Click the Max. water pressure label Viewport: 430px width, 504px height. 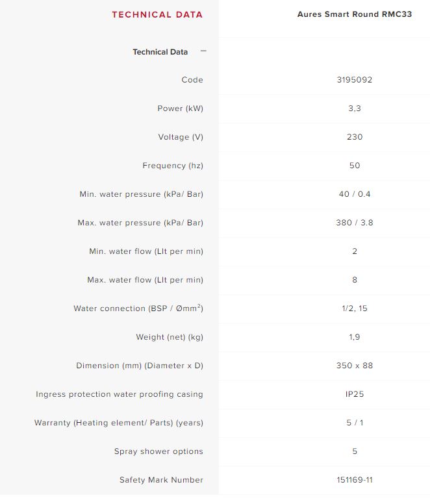(140, 223)
